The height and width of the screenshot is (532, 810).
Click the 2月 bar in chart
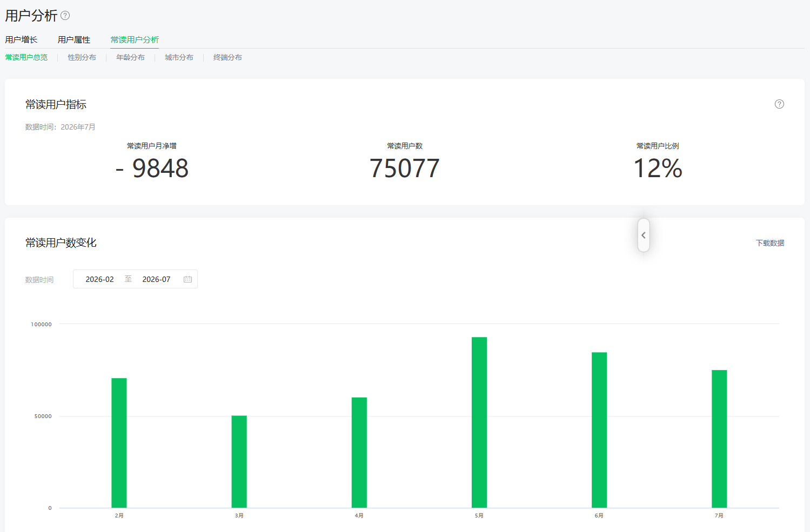(119, 443)
